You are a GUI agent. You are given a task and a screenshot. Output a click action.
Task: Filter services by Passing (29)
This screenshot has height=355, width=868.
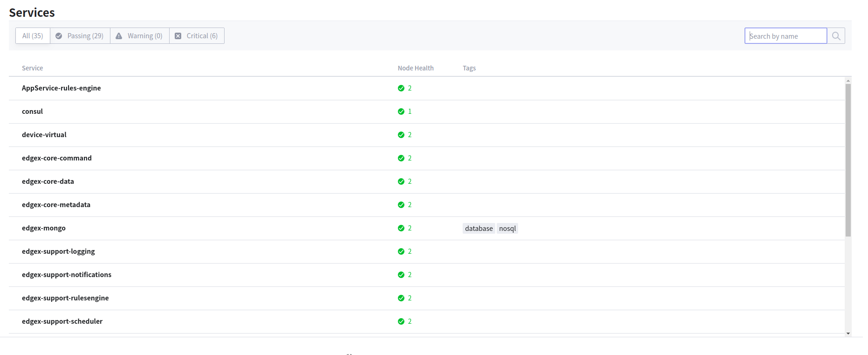pos(80,36)
